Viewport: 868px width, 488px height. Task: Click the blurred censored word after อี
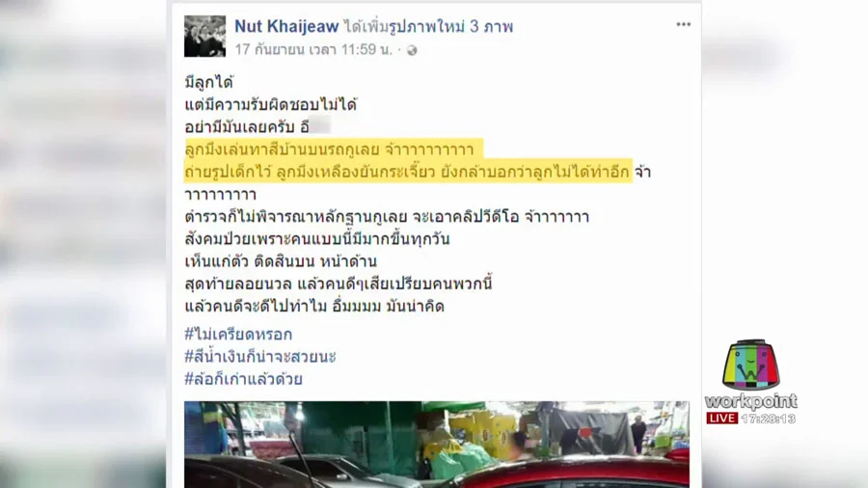[x=320, y=126]
